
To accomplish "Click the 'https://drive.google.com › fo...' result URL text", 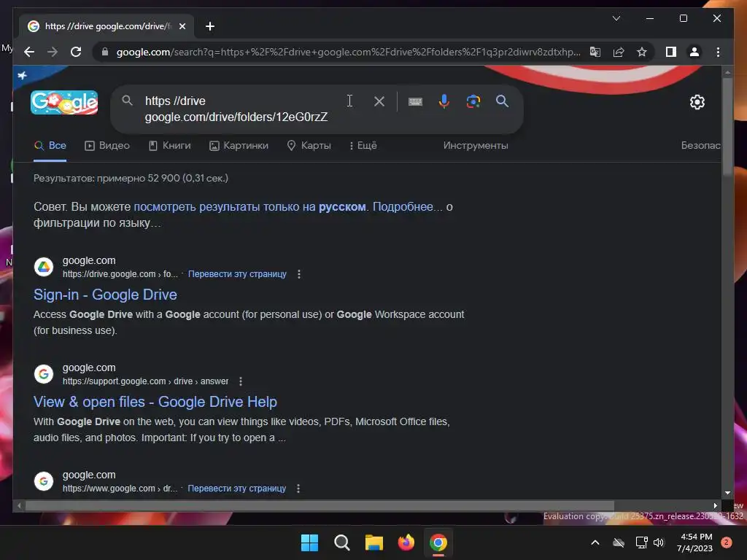I will (x=120, y=274).
